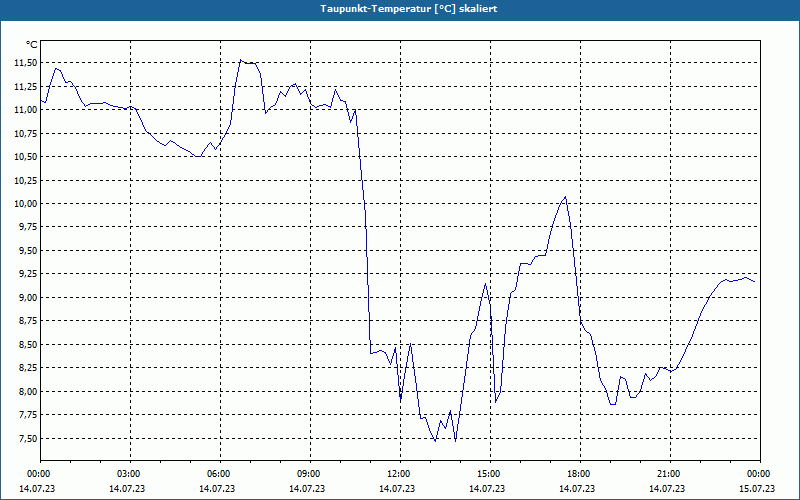Click the 10,75 y-axis value
The width and height of the screenshot is (800, 500).
[26, 133]
